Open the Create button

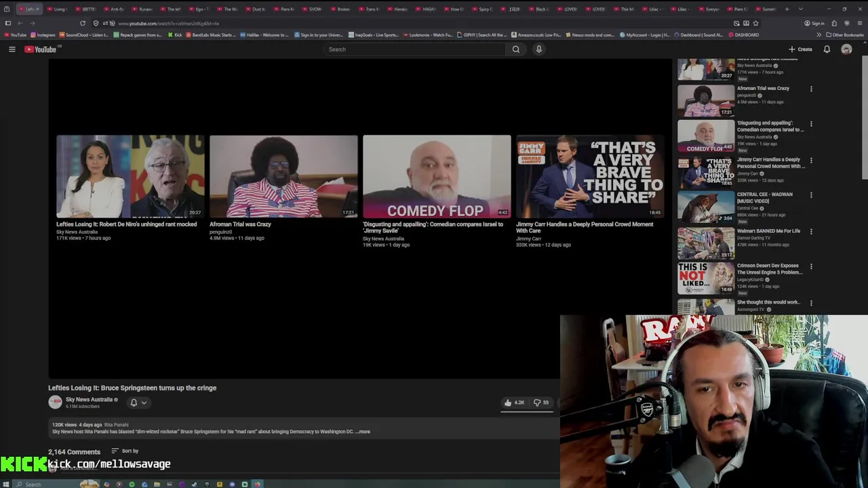800,49
